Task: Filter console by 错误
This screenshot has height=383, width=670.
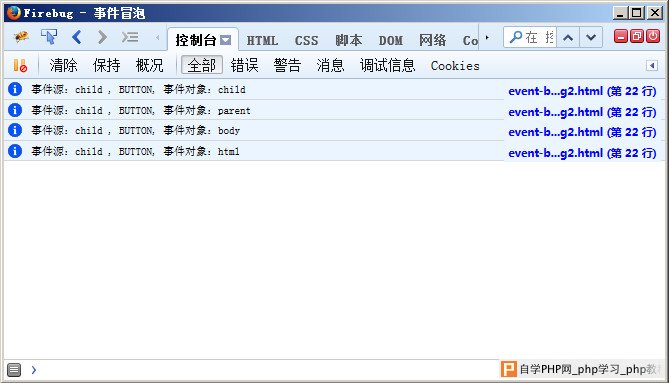Action: pos(244,65)
